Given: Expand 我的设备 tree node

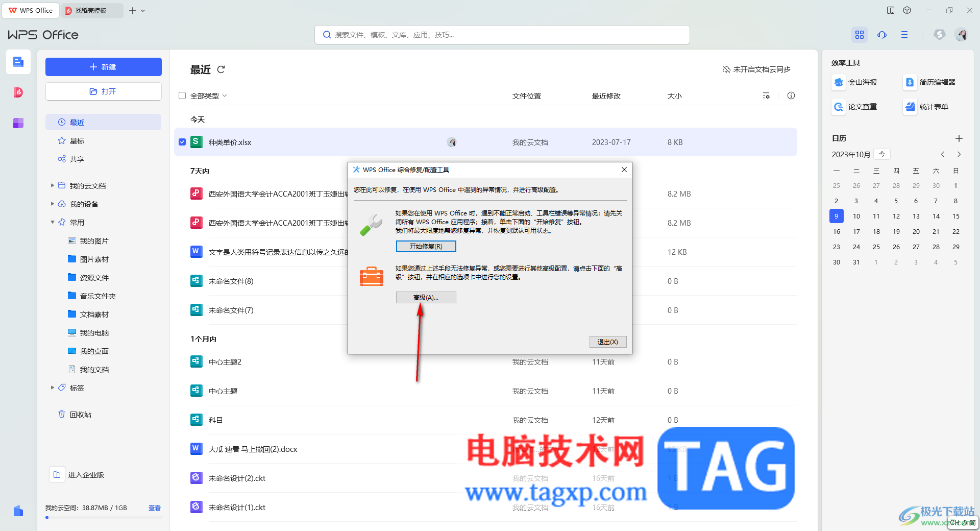Looking at the screenshot, I should click(52, 204).
